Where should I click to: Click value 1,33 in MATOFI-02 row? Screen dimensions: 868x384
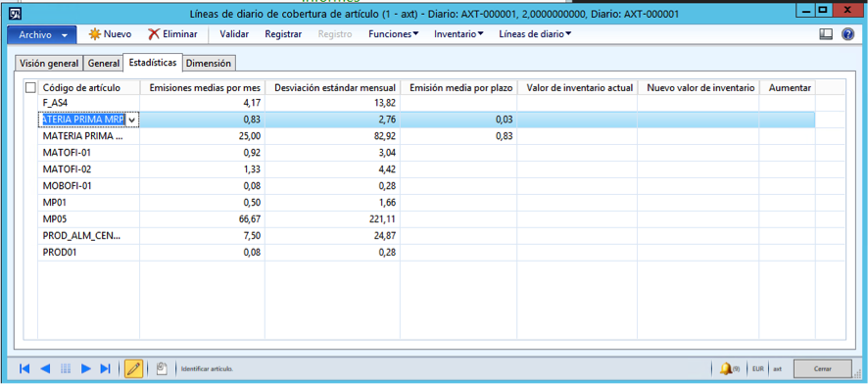tap(252, 168)
